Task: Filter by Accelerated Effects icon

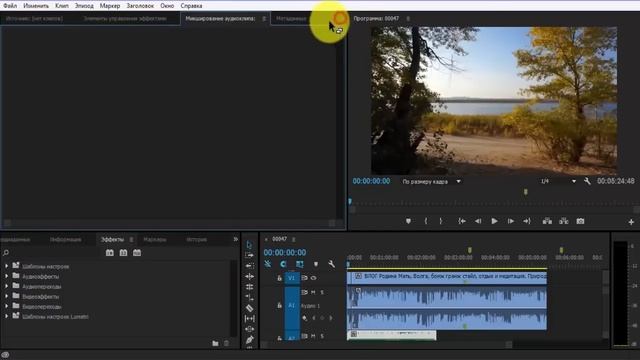Action: (x=110, y=253)
